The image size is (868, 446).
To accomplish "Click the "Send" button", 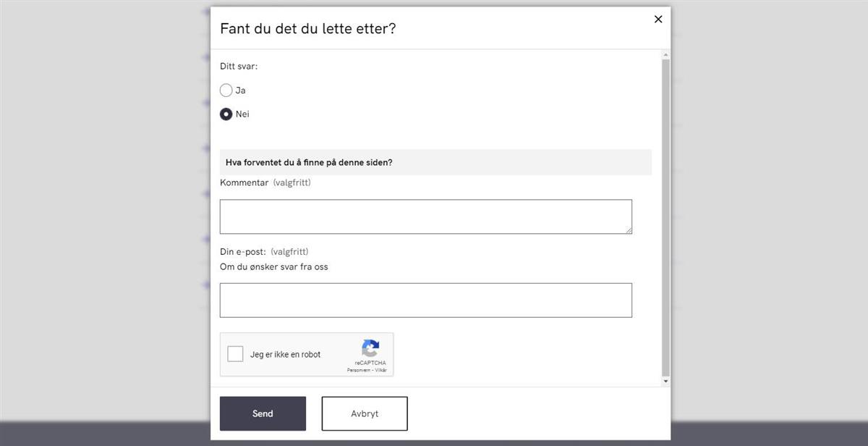I will pos(263,413).
